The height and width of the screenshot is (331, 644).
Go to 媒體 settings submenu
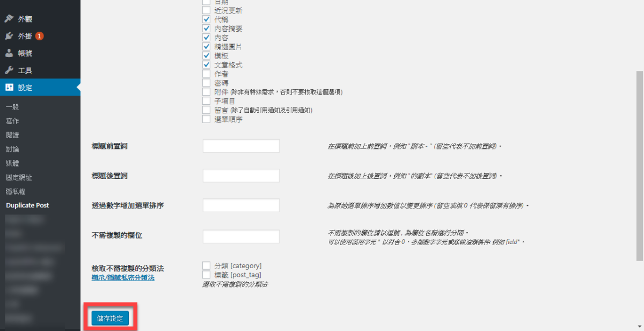(12, 163)
